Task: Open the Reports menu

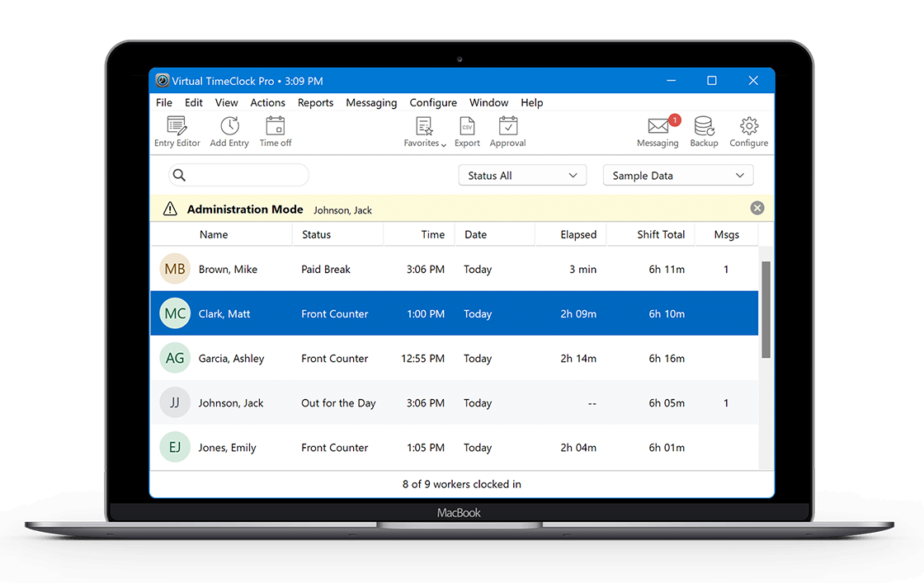Action: [x=315, y=102]
